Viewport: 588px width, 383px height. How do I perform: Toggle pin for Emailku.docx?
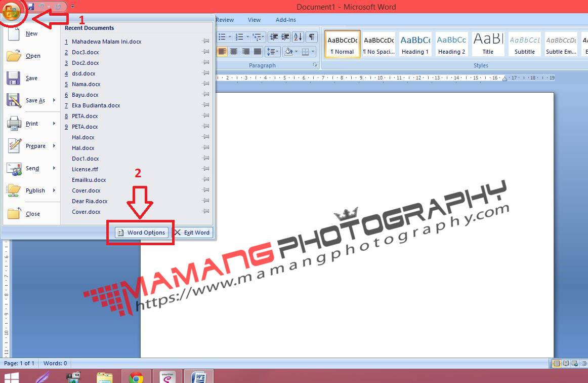pos(205,179)
